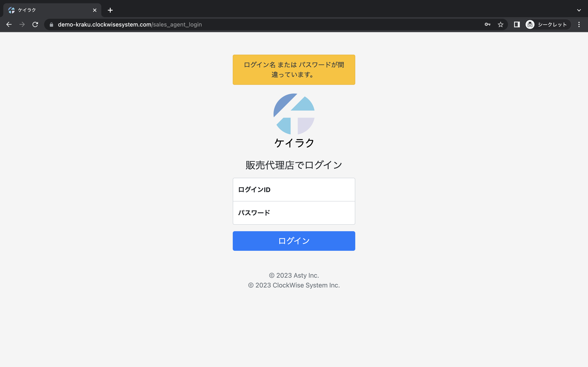Viewport: 588px width, 367px height.
Task: Click the browser back arrow
Action: [9, 24]
